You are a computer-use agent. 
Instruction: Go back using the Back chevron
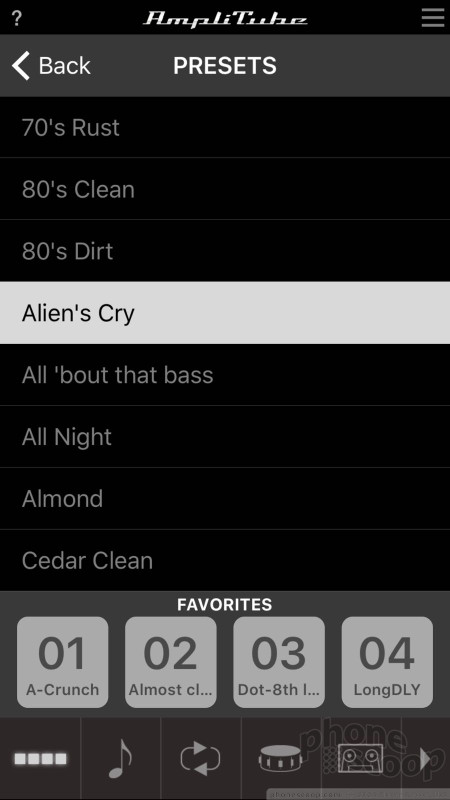51,66
